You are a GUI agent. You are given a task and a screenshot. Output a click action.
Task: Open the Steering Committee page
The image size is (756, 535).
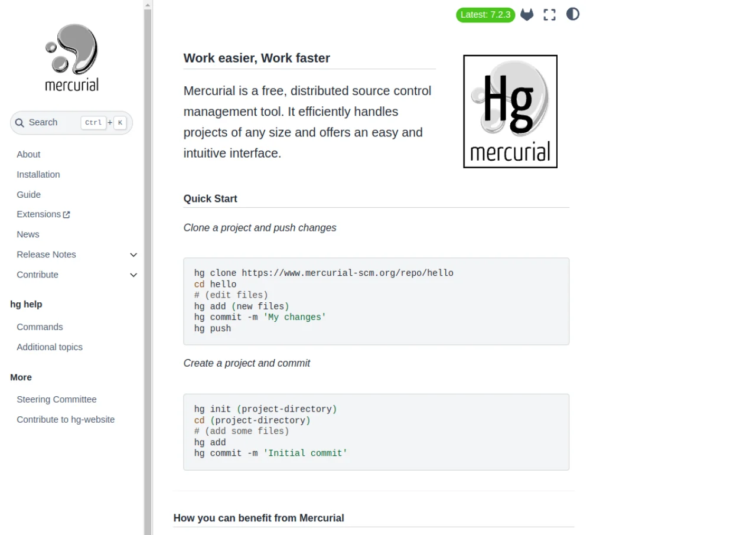[x=57, y=400]
